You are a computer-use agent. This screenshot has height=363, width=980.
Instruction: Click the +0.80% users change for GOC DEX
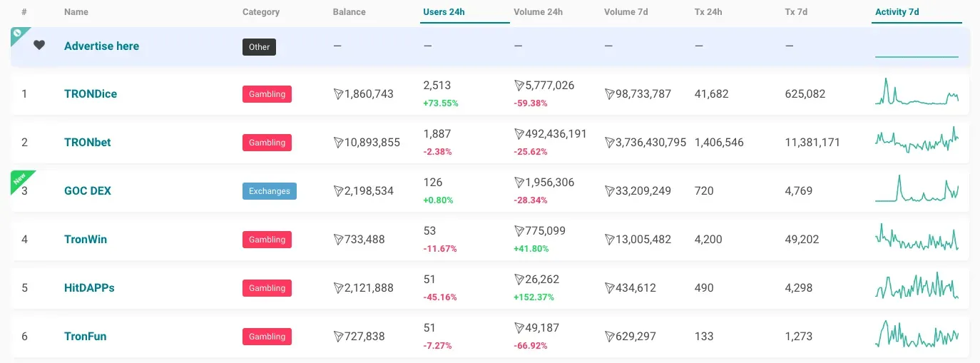[439, 200]
